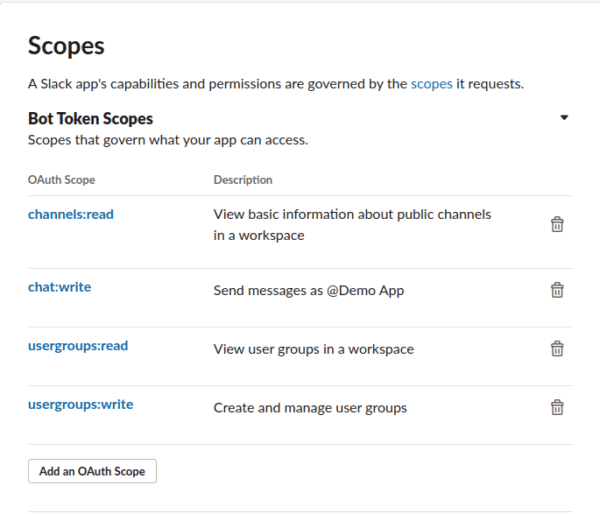Delete the usergroups:write scope
The image size is (600, 514).
557,407
